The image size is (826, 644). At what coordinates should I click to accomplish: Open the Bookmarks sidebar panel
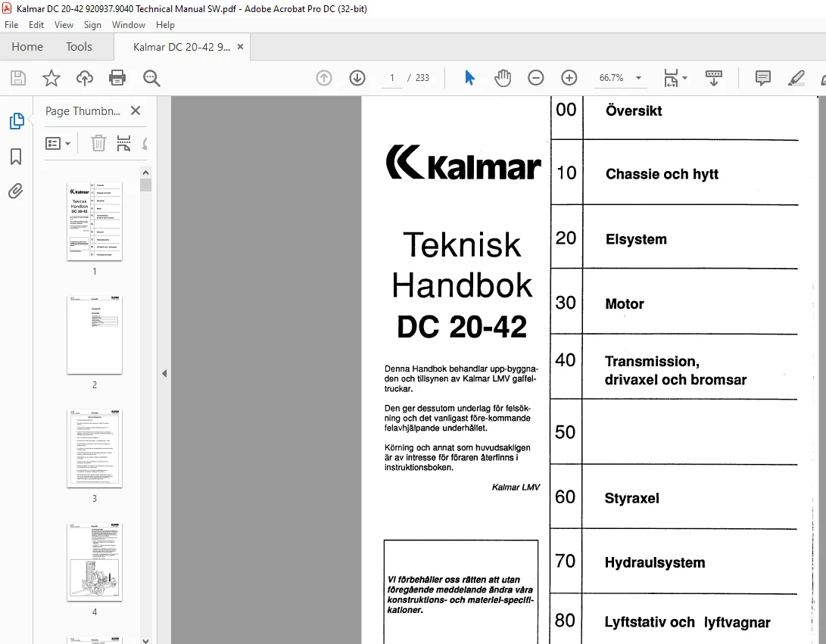pos(16,157)
